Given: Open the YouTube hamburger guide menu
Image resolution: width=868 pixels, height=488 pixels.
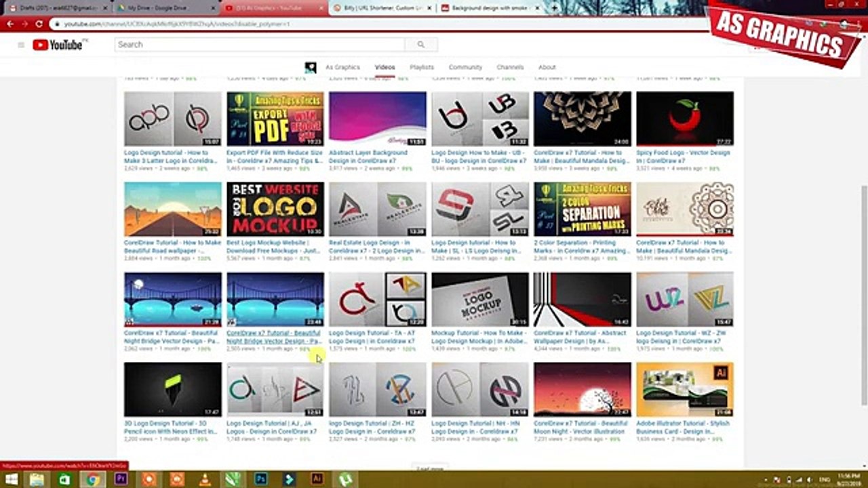Looking at the screenshot, I should pyautogui.click(x=21, y=45).
